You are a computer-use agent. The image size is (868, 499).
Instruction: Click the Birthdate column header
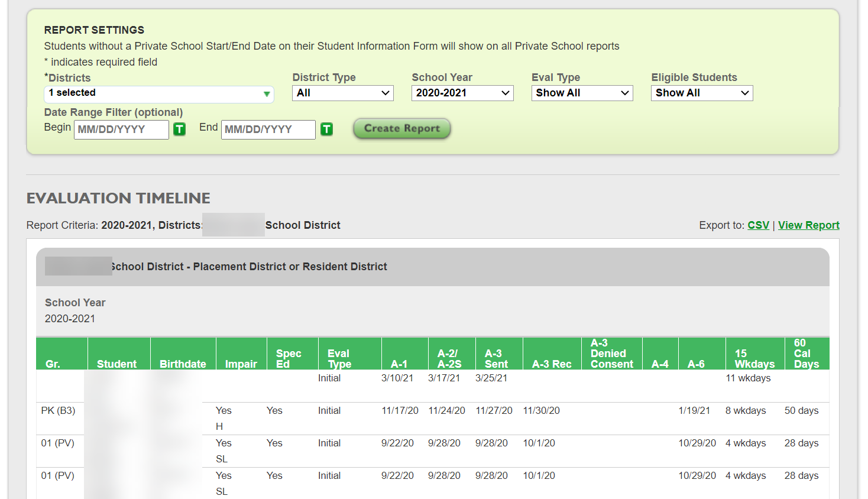point(183,354)
